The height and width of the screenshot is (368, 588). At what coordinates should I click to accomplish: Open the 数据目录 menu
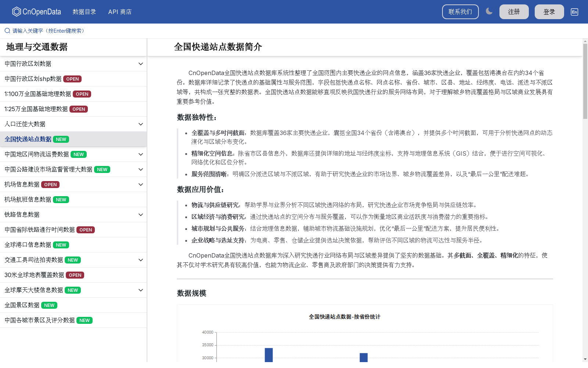(84, 12)
